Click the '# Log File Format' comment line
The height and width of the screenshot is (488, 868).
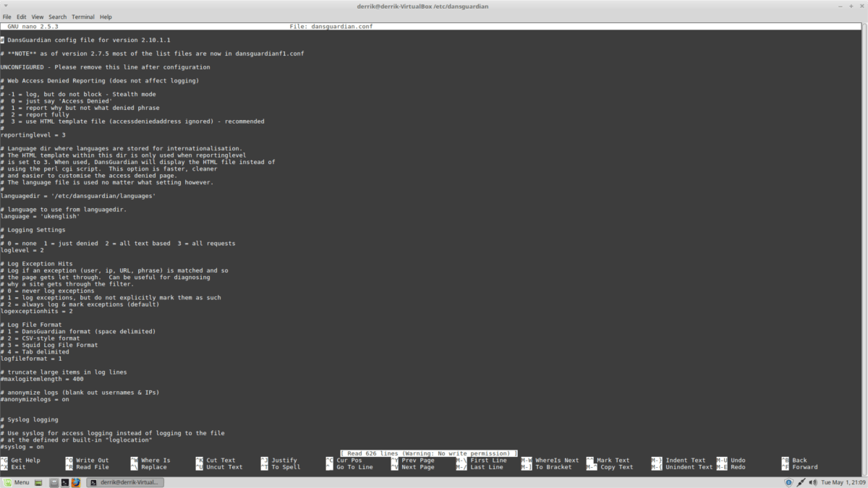coord(31,325)
